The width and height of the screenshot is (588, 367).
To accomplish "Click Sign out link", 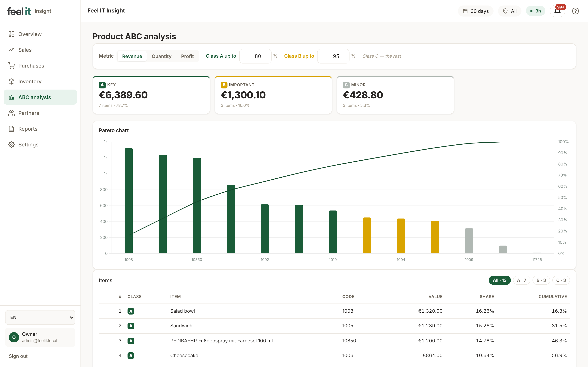I will 18,356.
